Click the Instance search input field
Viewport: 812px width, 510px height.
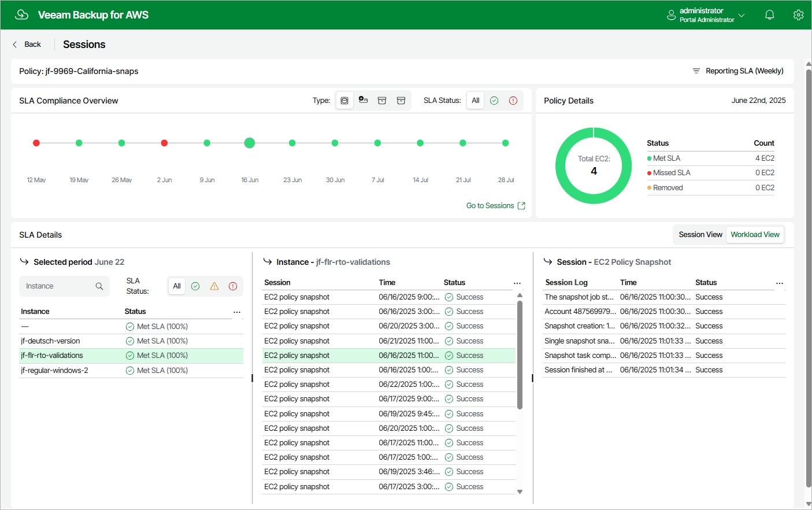click(x=64, y=286)
